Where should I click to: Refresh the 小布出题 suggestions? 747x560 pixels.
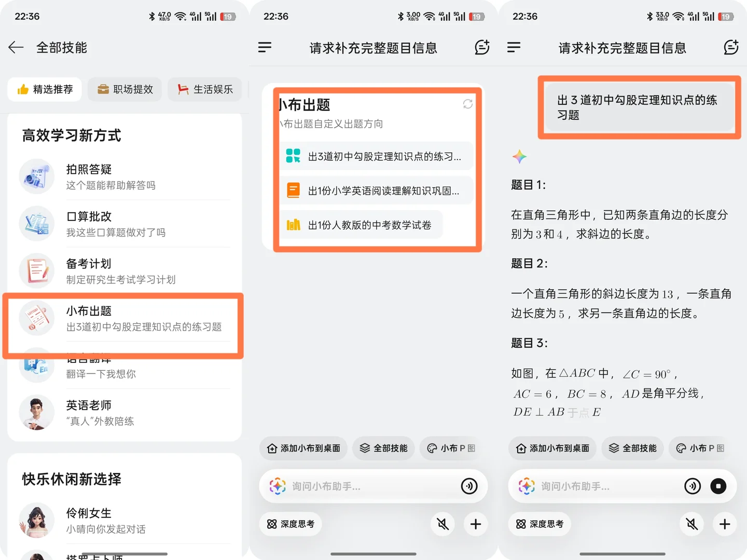[x=467, y=104]
